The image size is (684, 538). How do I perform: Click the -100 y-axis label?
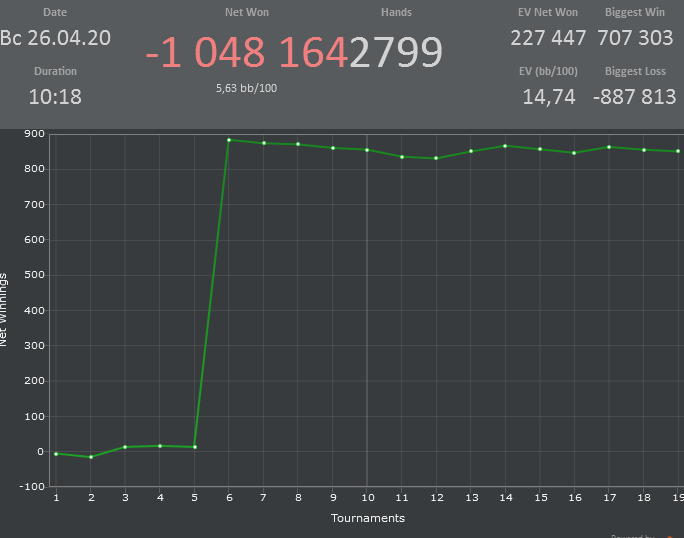(32, 487)
